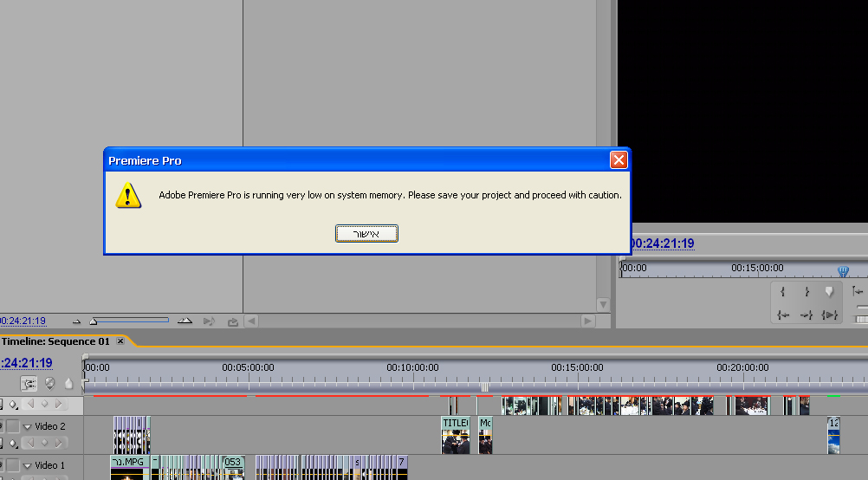This screenshot has width=868, height=480.
Task: Open Video 2 show keyframes menu icon
Action: click(13, 444)
